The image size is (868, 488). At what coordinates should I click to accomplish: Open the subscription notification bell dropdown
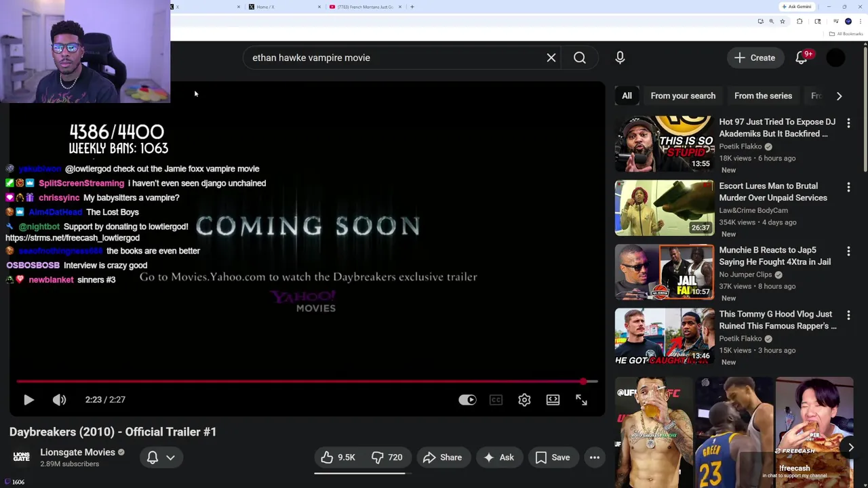pyautogui.click(x=161, y=457)
